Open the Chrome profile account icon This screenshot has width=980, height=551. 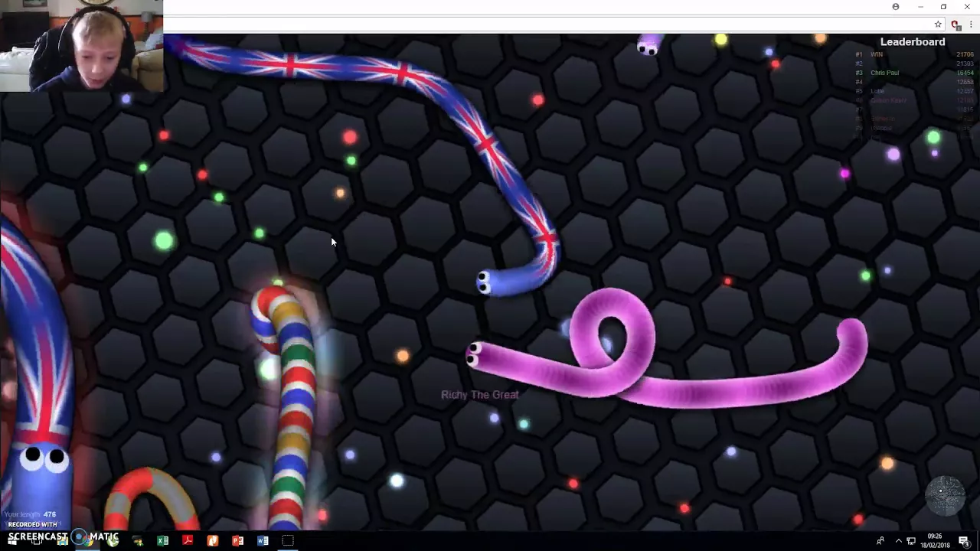tap(896, 7)
